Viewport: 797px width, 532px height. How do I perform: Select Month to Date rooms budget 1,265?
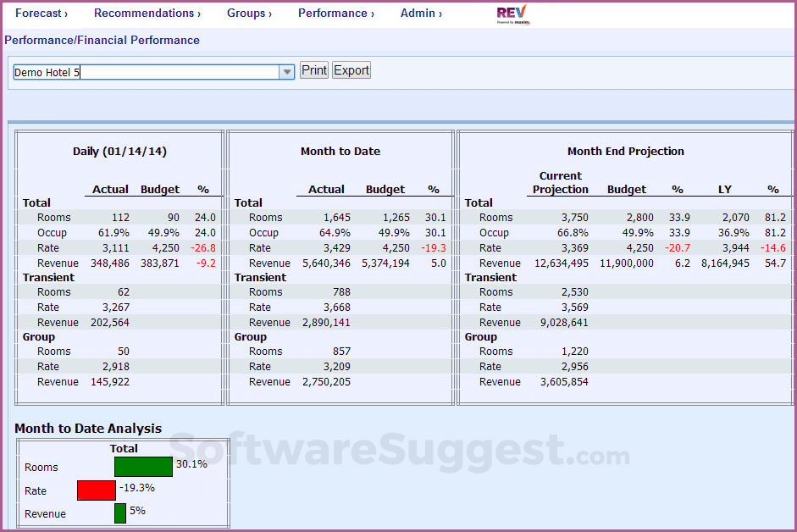click(396, 217)
